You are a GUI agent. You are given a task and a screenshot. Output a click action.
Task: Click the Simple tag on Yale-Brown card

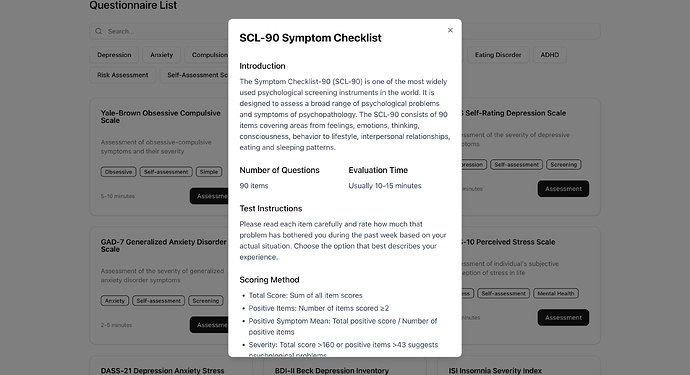click(x=209, y=172)
